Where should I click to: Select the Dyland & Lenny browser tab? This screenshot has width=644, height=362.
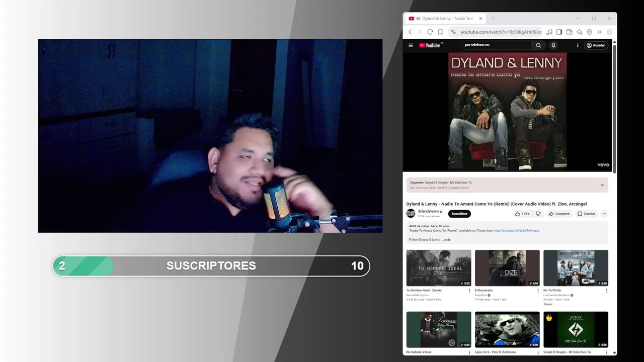pos(445,19)
